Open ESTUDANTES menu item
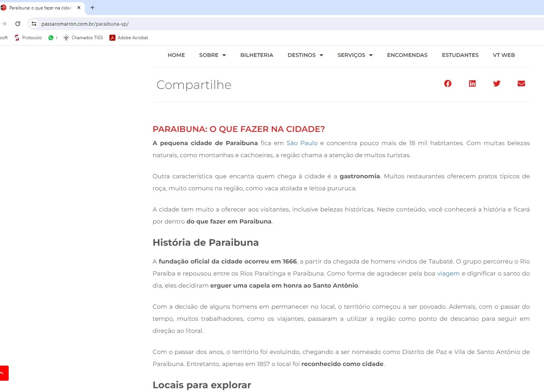Screen dimensions: 544x392 (460, 55)
